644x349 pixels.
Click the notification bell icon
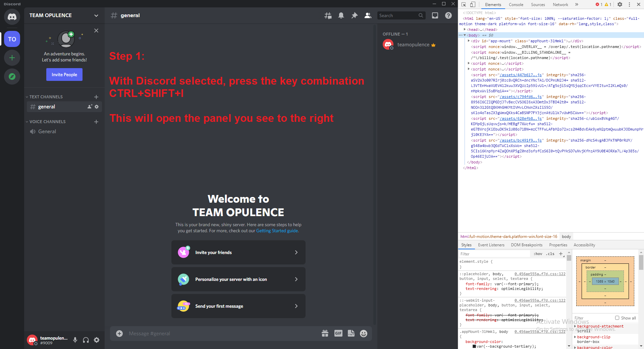[341, 15]
